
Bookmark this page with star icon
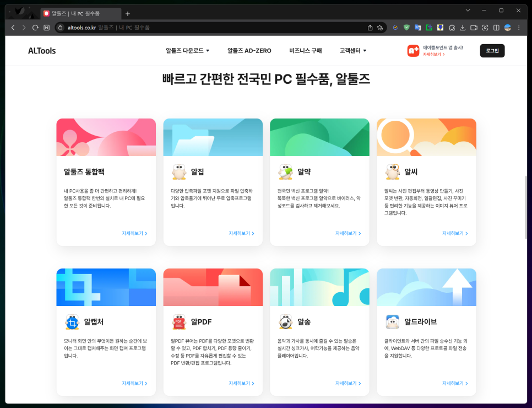(x=380, y=28)
